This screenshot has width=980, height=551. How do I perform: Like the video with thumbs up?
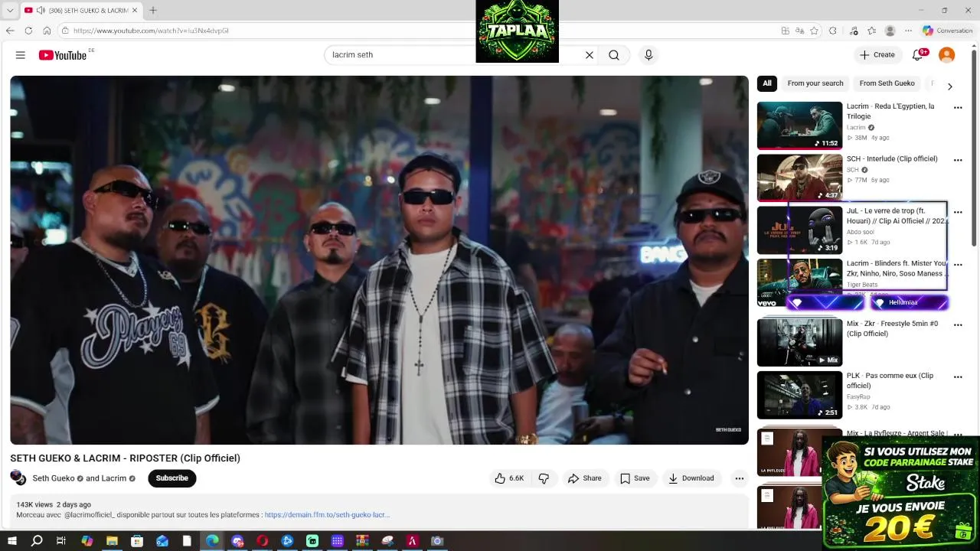tap(509, 478)
